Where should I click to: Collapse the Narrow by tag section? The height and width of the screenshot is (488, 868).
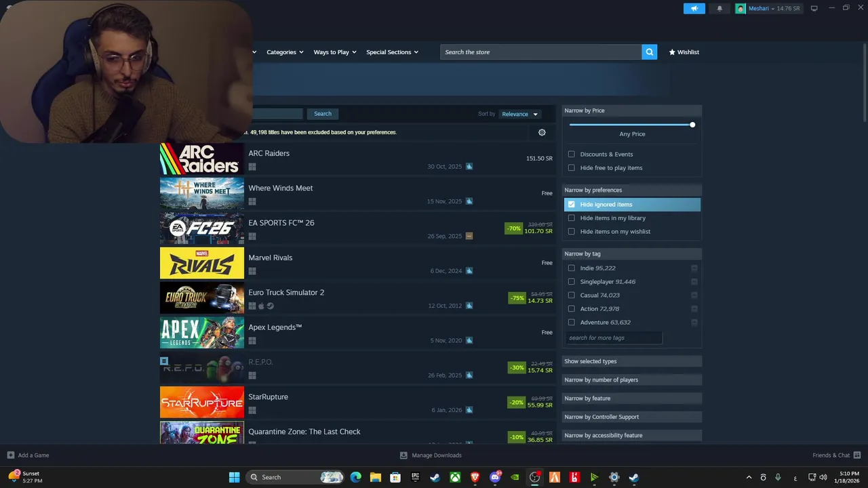(632, 253)
